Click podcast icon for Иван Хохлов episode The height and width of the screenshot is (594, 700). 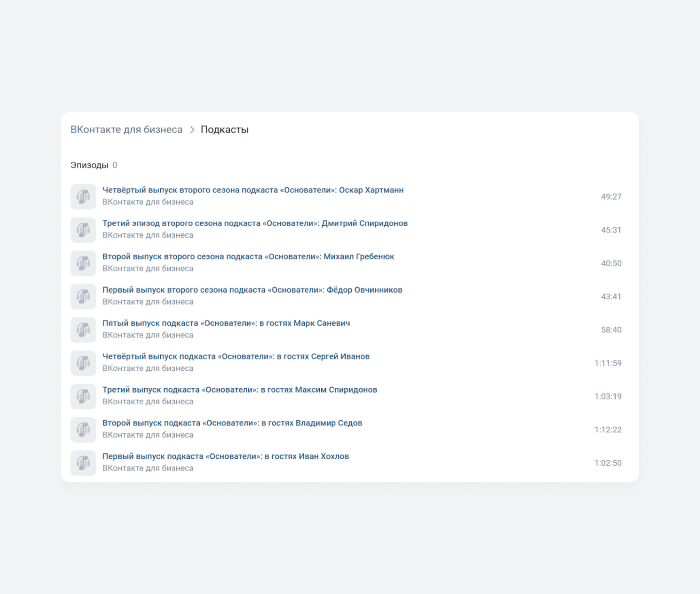(83, 463)
